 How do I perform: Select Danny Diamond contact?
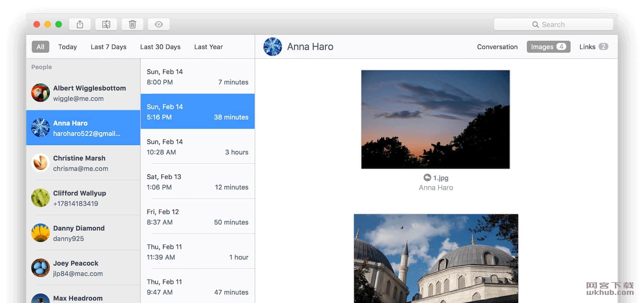(83, 233)
